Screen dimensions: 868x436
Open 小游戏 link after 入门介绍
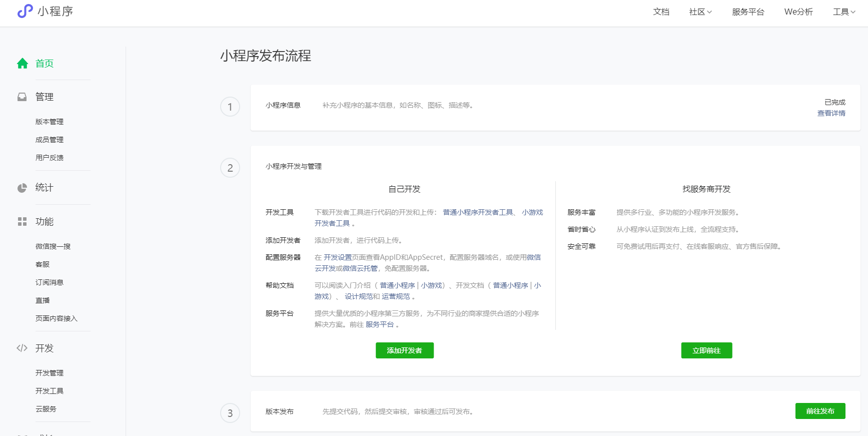tap(431, 285)
